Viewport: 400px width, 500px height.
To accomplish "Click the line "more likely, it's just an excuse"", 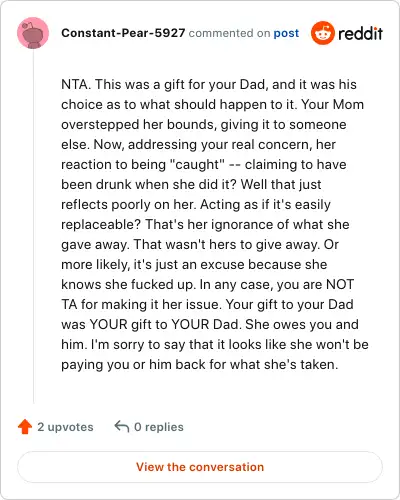I will [x=153, y=264].
